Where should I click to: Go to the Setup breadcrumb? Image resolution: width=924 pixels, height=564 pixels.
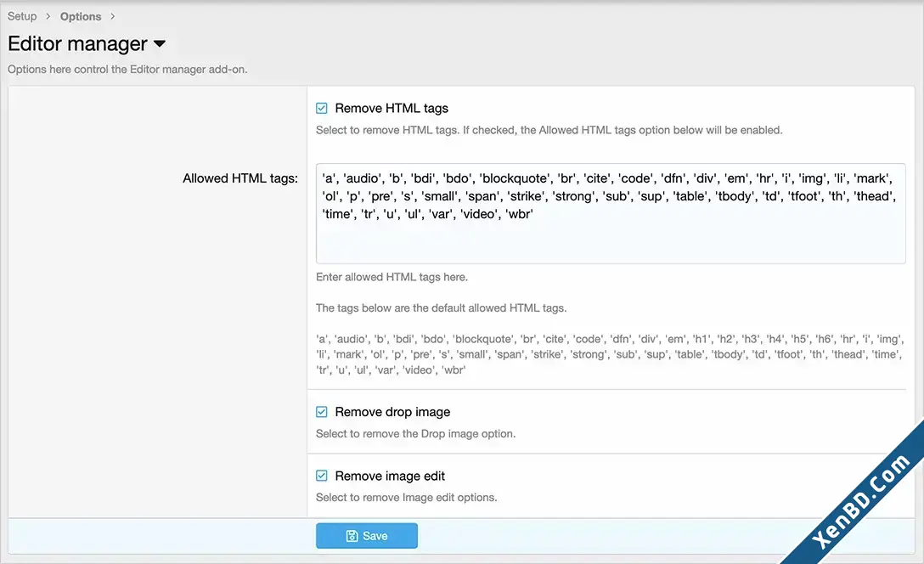tap(22, 16)
